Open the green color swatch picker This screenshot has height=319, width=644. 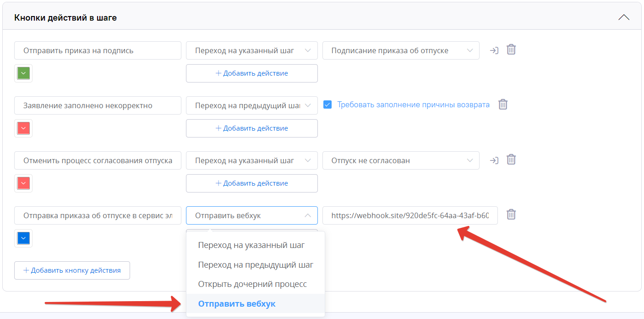[23, 73]
